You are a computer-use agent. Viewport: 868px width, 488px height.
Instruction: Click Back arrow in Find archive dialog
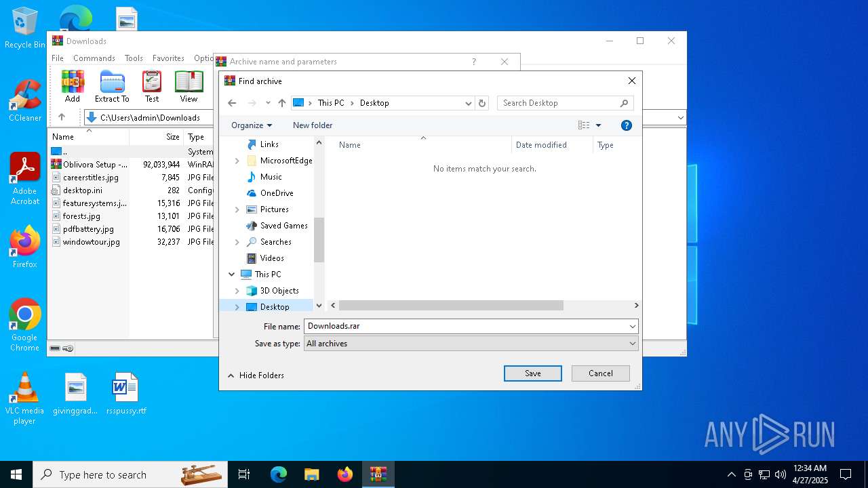pyautogui.click(x=232, y=103)
